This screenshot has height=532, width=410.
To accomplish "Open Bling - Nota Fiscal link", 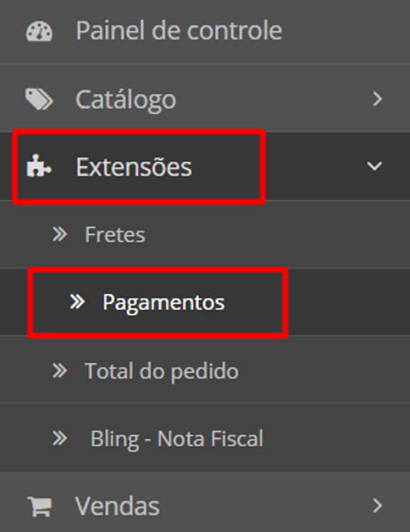I will pos(177,438).
